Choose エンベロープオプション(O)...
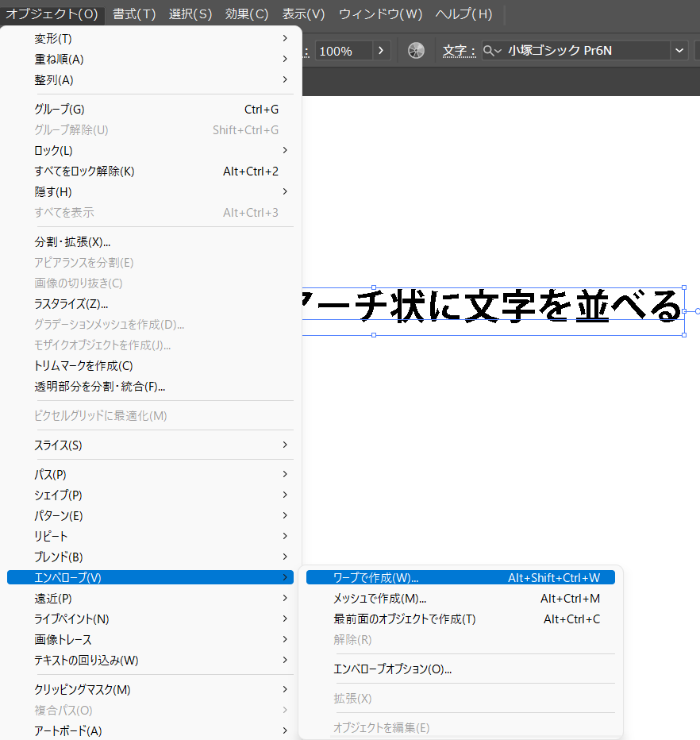The height and width of the screenshot is (740, 700). click(460, 669)
